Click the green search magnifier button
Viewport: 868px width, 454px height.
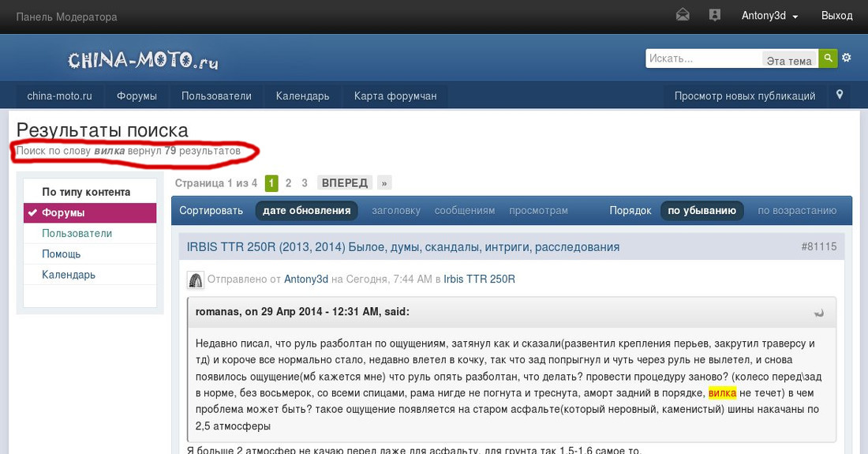(x=828, y=58)
